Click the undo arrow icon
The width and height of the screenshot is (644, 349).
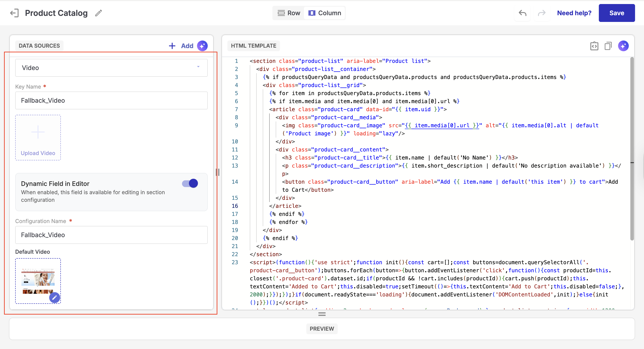click(x=523, y=13)
